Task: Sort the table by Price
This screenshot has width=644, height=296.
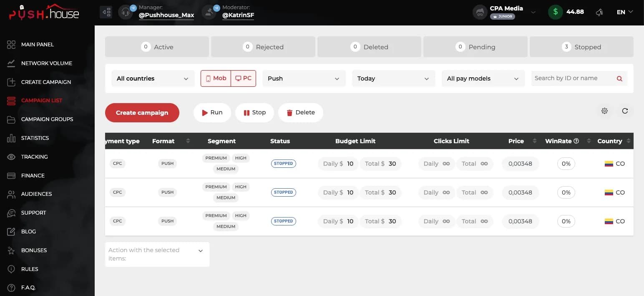Action: click(535, 141)
